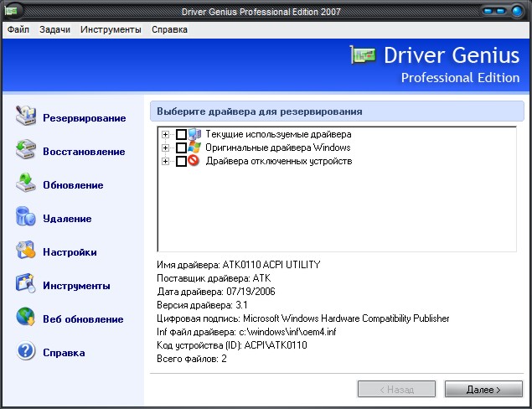The height and width of the screenshot is (409, 532).
Task: Check Драйвера отключенных устройств checkbox
Action: pyautogui.click(x=182, y=161)
